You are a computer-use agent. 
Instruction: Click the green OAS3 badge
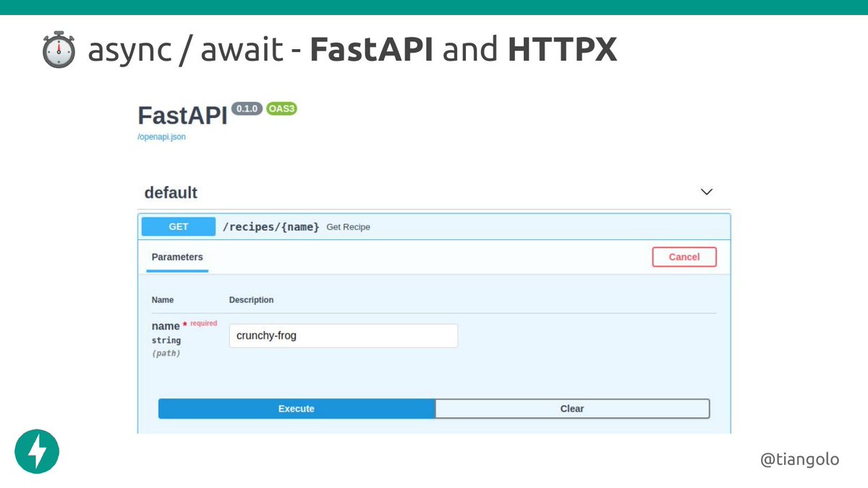tap(282, 108)
